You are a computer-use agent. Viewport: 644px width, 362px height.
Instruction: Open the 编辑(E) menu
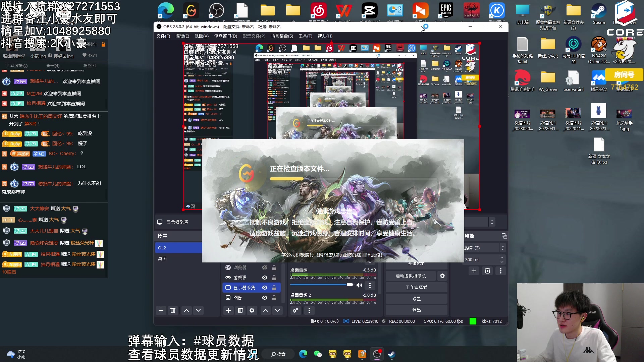(182, 36)
